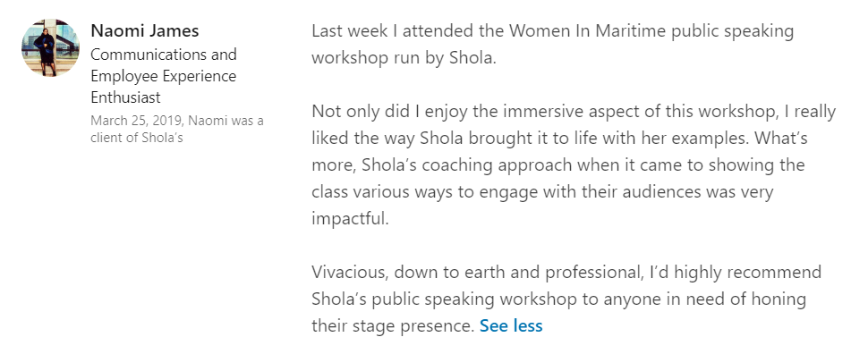Click the word 'Vivacious' in the last paragraph

350,272
